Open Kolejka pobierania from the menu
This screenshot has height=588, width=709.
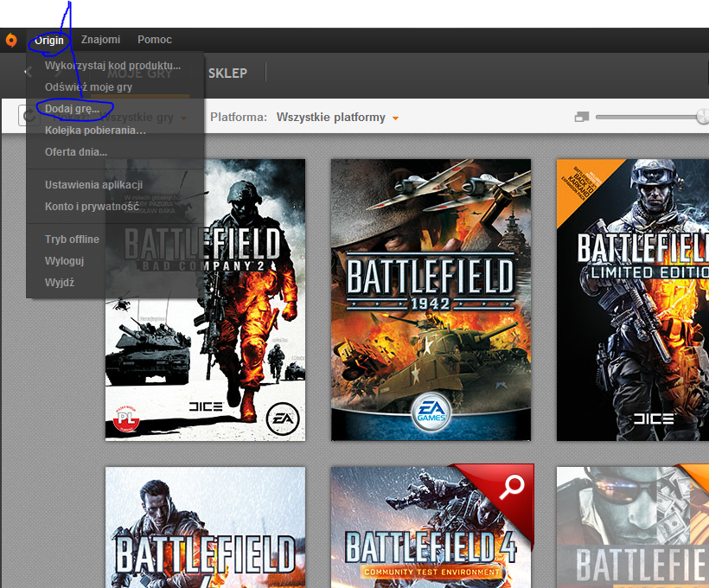click(x=95, y=131)
